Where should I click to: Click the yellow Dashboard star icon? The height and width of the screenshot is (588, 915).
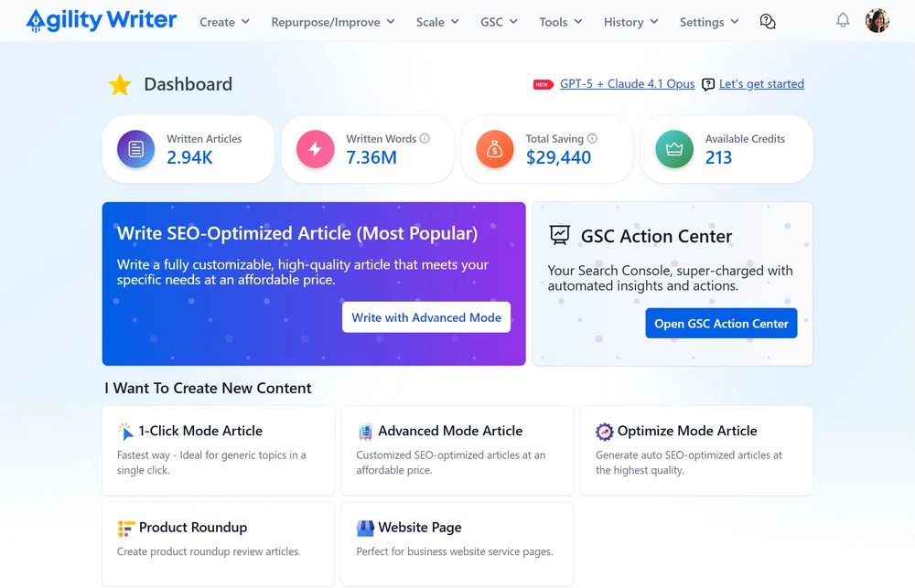(120, 84)
